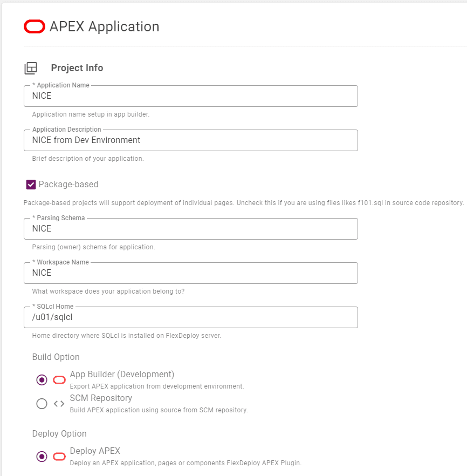Screen dimensions: 467x476
Task: Click the Workspace Name input field
Action: pos(191,273)
